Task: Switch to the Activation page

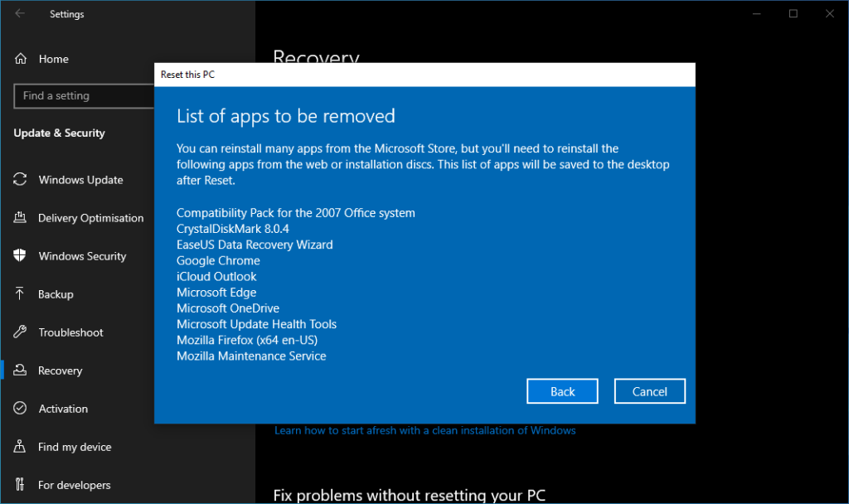Action: click(63, 408)
